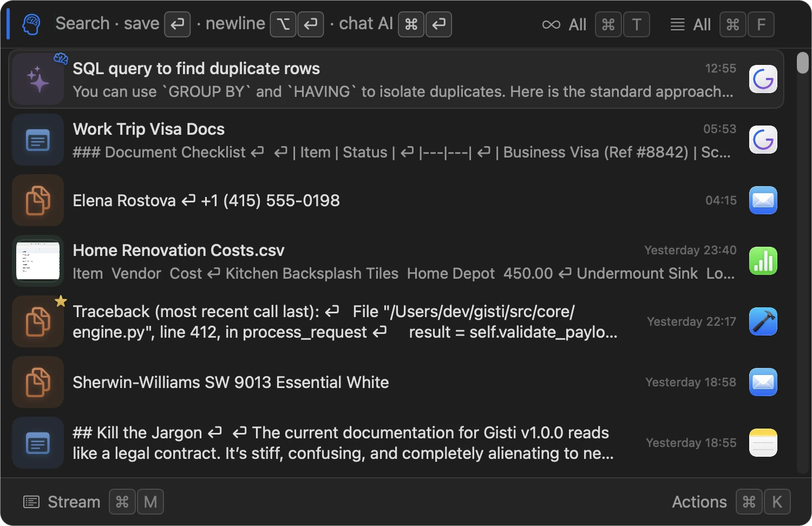The image size is (812, 526).
Task: Click clipboard icon beside Sherwin-Williams entry
Action: point(38,382)
